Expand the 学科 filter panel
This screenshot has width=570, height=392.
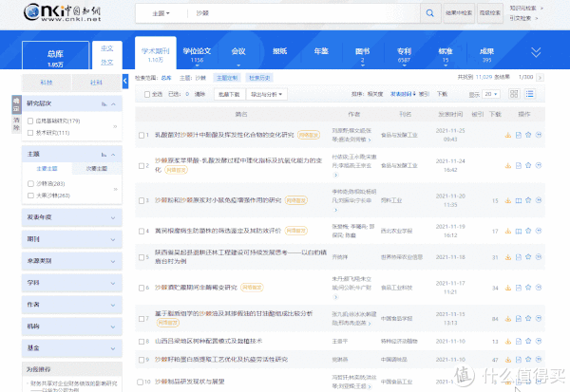point(72,283)
